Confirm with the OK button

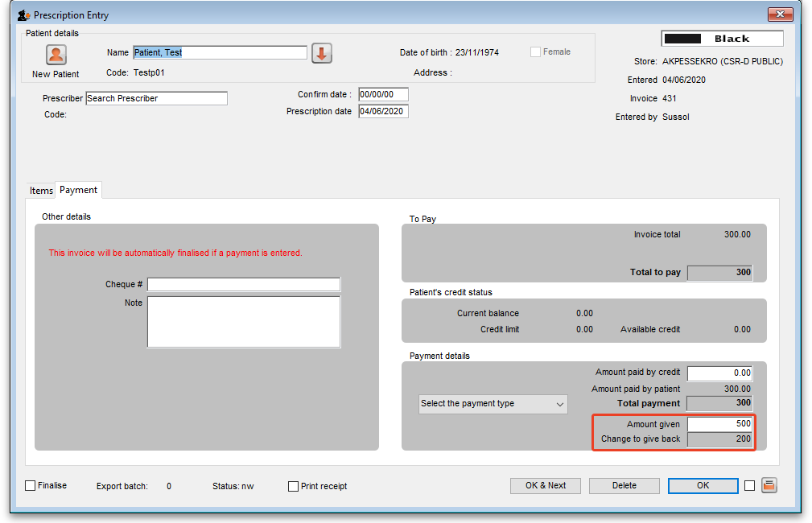[703, 485]
